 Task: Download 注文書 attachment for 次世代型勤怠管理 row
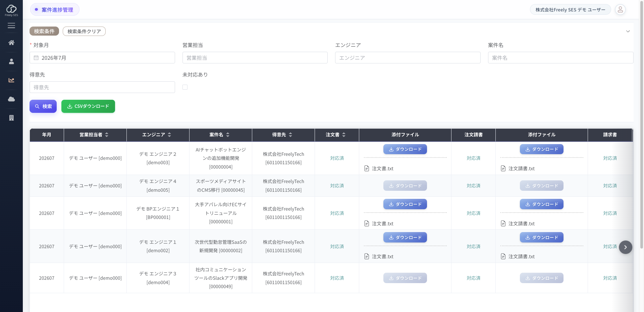click(x=405, y=237)
